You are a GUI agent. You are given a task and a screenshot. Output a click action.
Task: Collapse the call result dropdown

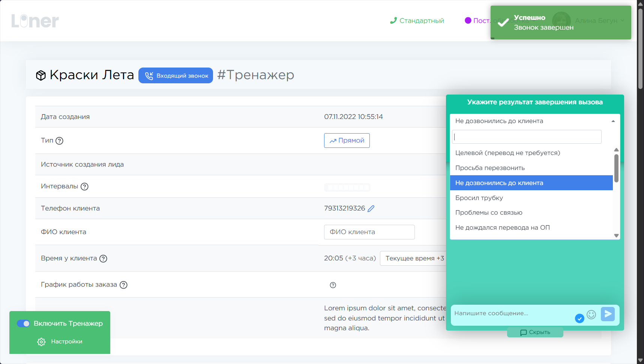pos(613,121)
